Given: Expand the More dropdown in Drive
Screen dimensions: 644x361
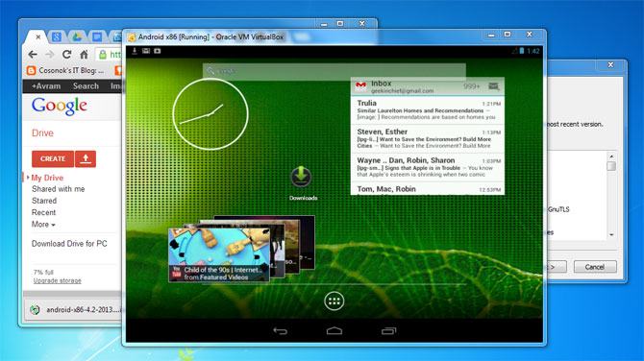Looking at the screenshot, I should click(x=43, y=225).
